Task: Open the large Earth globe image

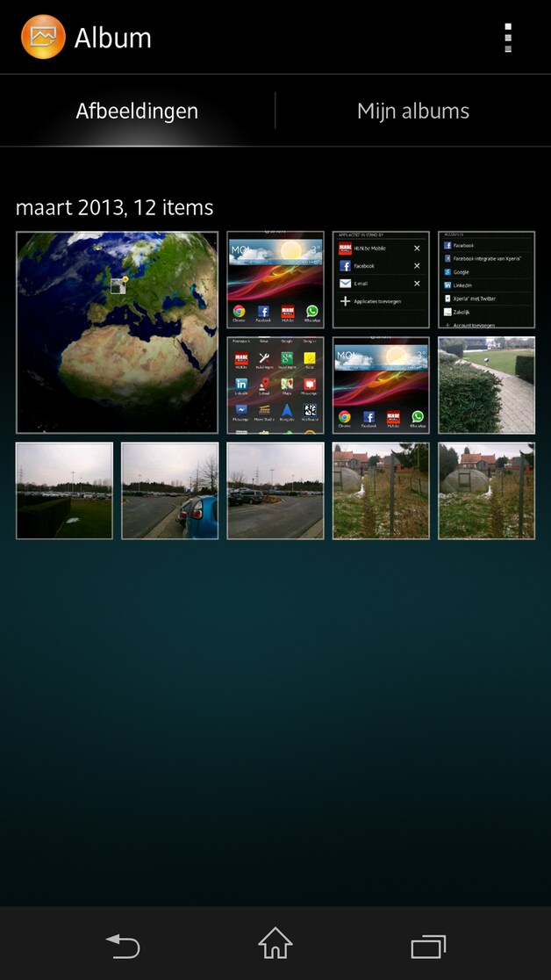Action: click(x=117, y=332)
